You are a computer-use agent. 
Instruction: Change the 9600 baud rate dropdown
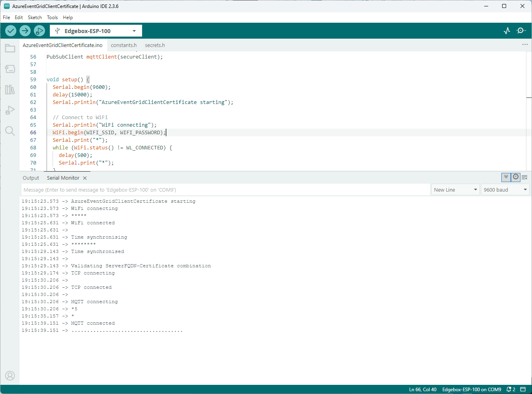coord(505,190)
